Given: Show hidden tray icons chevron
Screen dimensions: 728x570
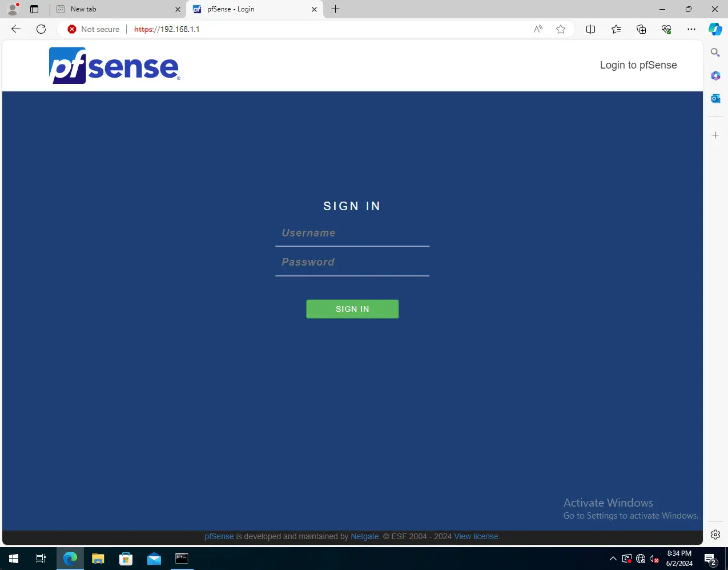Looking at the screenshot, I should [x=613, y=559].
